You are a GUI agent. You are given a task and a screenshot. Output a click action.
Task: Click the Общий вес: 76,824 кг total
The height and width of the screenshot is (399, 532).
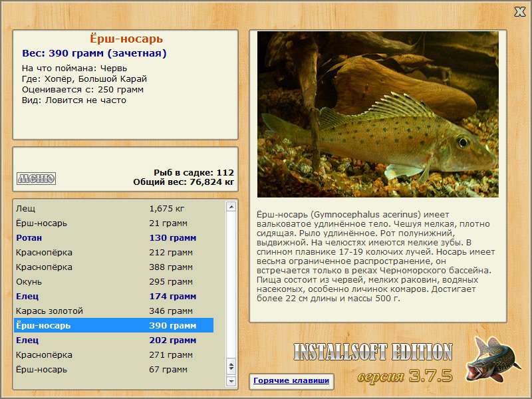[184, 182]
